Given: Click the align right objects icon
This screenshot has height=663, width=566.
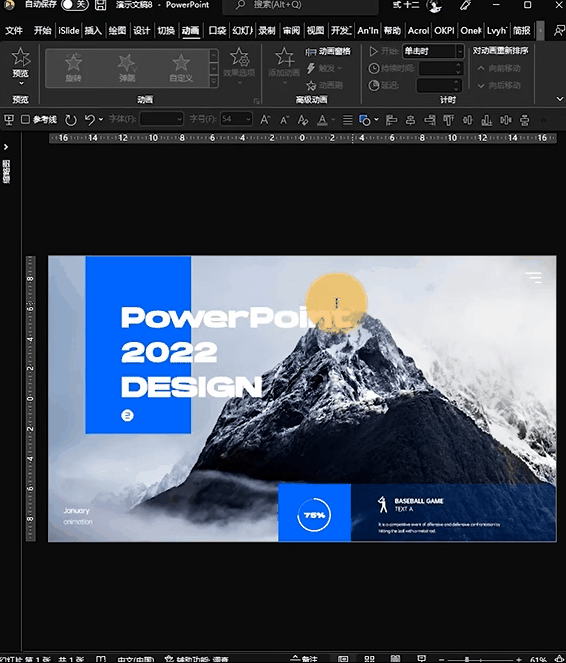Looking at the screenshot, I should pos(430,121).
